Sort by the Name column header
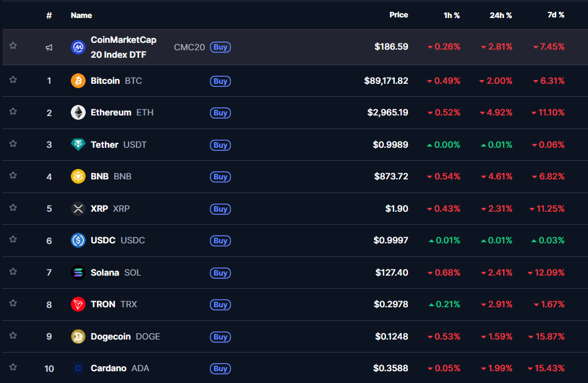 click(81, 15)
